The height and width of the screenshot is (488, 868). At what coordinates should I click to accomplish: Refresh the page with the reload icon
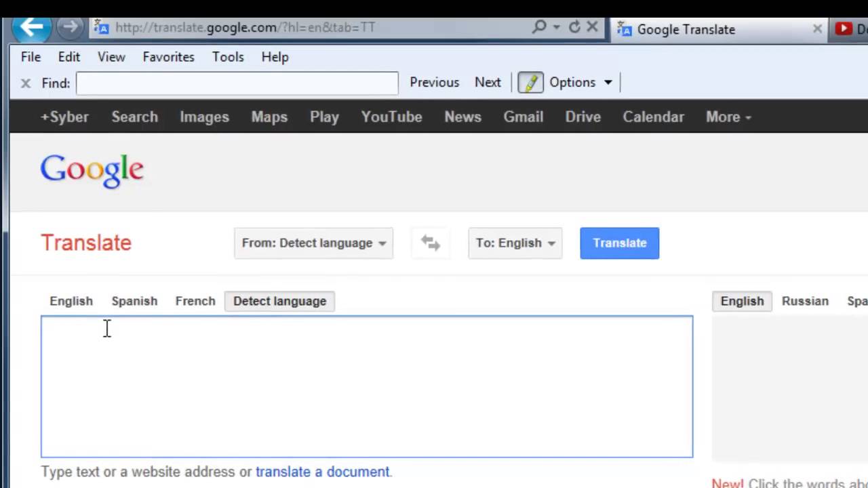point(574,27)
